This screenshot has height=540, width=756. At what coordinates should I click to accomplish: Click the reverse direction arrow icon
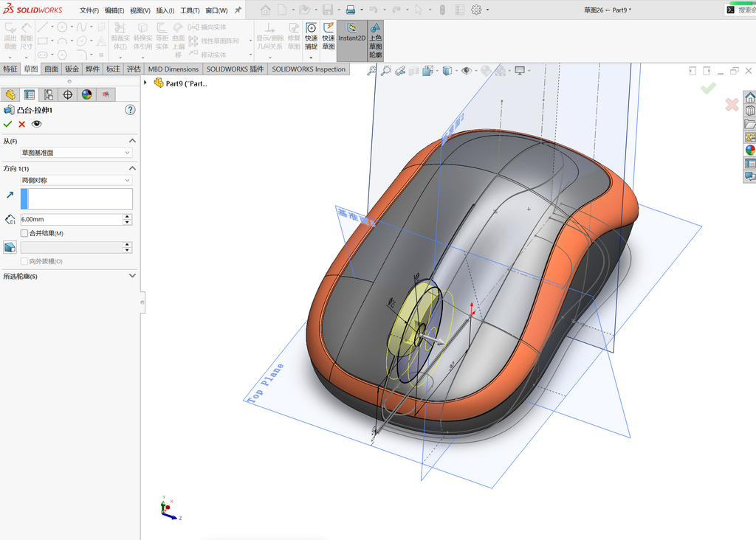point(10,195)
